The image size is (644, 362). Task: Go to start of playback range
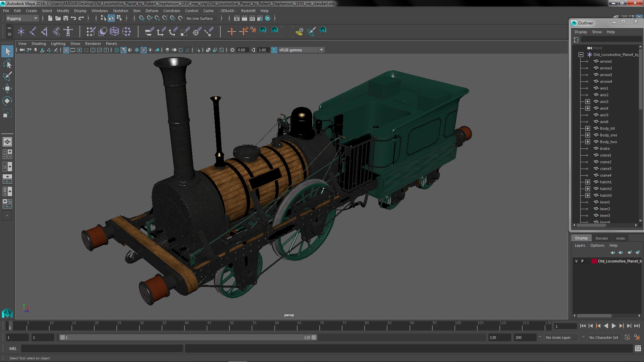pos(583,326)
